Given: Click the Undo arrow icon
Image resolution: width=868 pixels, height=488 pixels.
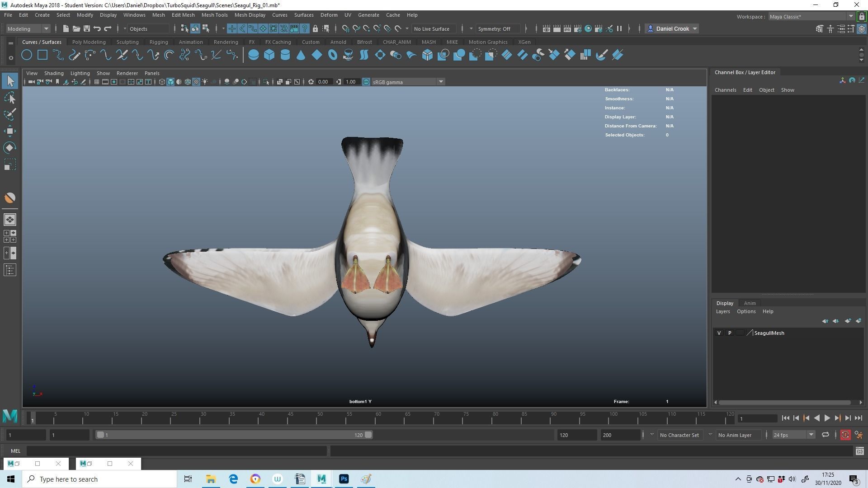Looking at the screenshot, I should (x=97, y=28).
